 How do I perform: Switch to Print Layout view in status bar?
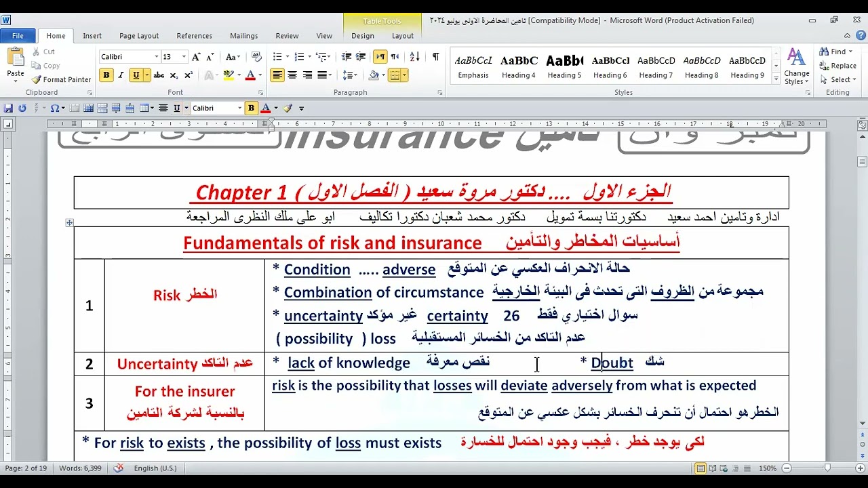click(701, 468)
